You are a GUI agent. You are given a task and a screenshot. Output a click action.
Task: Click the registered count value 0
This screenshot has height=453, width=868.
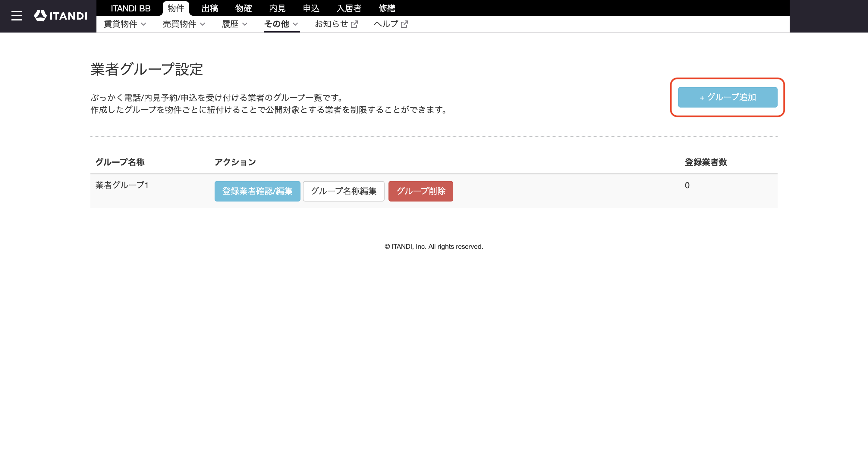pyautogui.click(x=687, y=185)
